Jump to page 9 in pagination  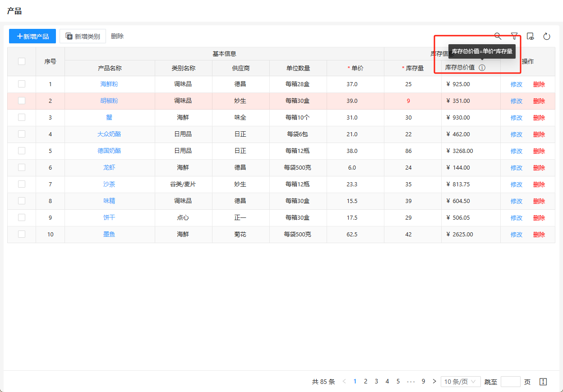point(423,382)
